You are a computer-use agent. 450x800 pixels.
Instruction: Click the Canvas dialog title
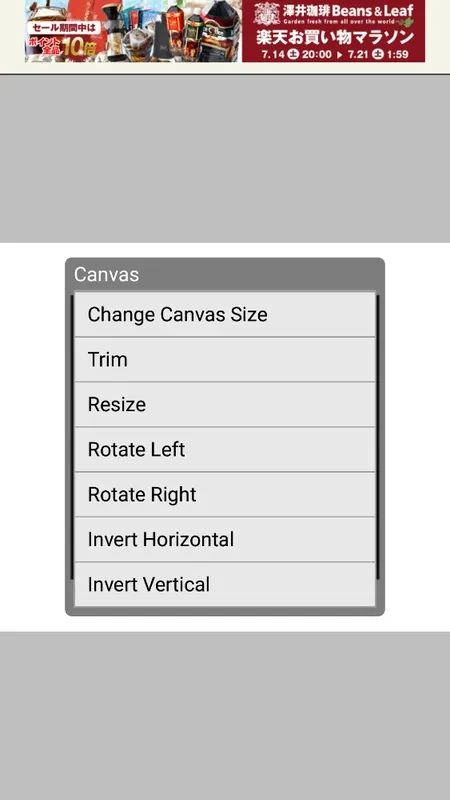click(106, 274)
